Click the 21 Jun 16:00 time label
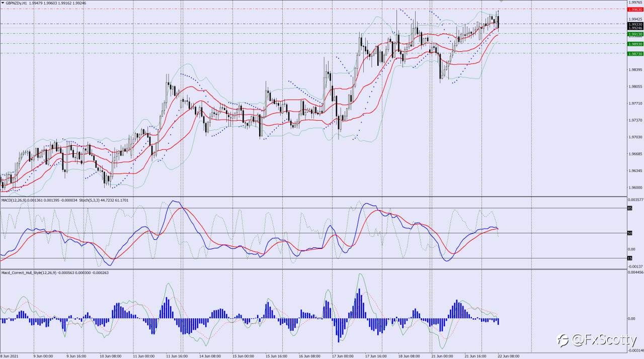The height and width of the screenshot is (359, 644). click(476, 355)
